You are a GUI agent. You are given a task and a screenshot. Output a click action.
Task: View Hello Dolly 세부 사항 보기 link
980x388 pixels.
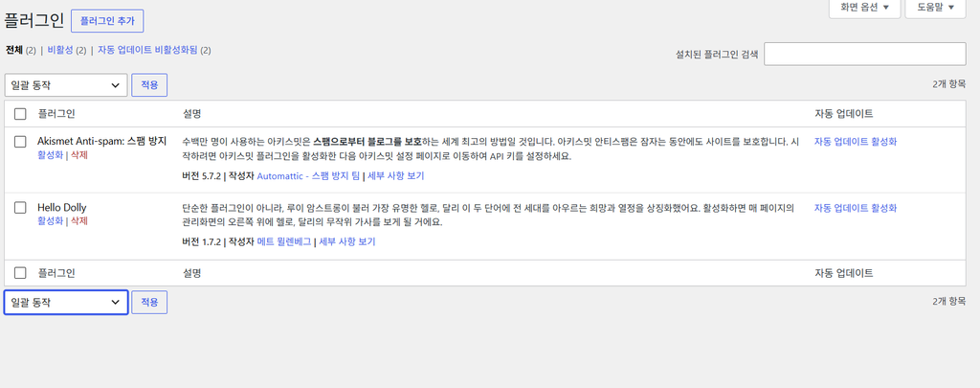[346, 242]
